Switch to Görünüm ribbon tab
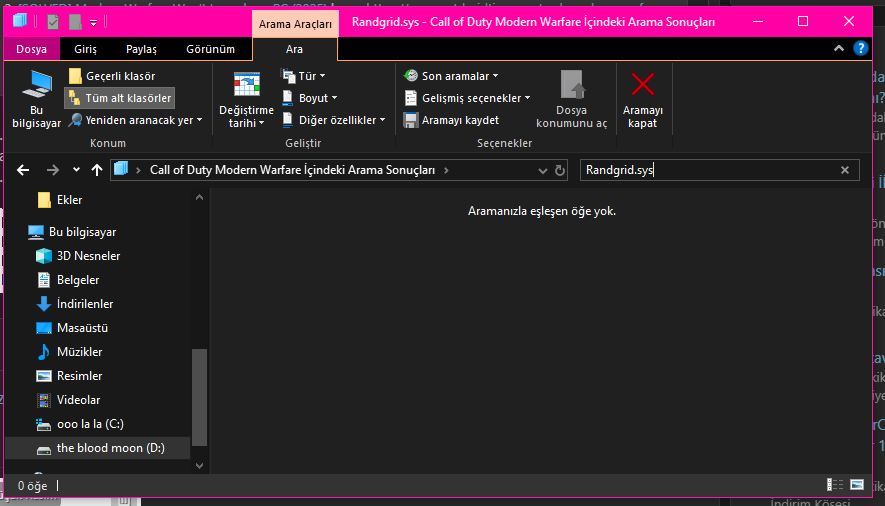The width and height of the screenshot is (885, 506). [211, 49]
